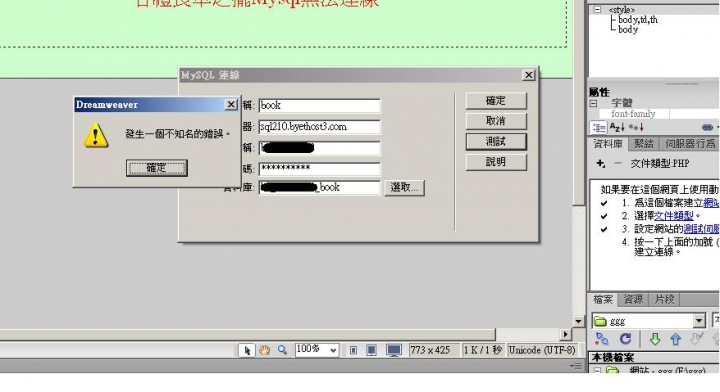The width and height of the screenshot is (720, 392).
Task: Select the Hand tool in status bar
Action: (264, 351)
